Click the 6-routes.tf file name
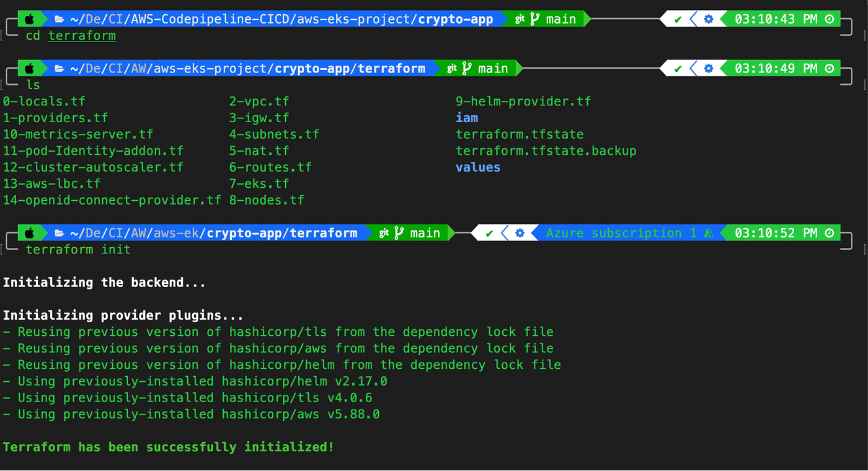 (270, 167)
